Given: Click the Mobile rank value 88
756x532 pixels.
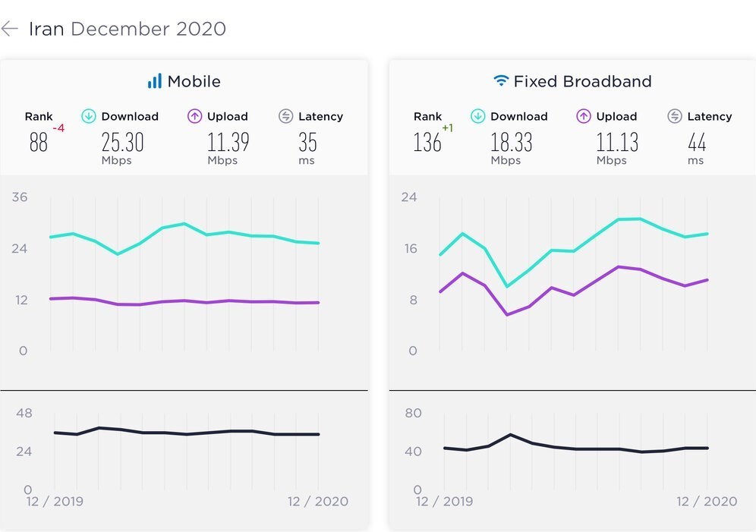Looking at the screenshot, I should (38, 142).
